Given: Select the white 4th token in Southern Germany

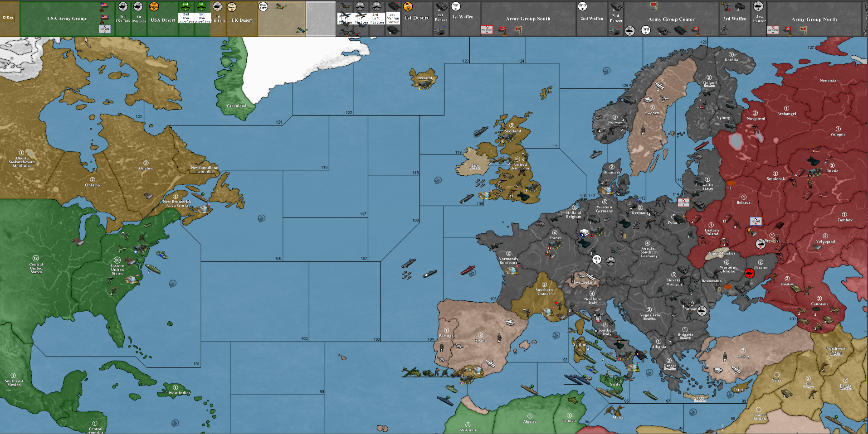Looking at the screenshot, I should 597,259.
